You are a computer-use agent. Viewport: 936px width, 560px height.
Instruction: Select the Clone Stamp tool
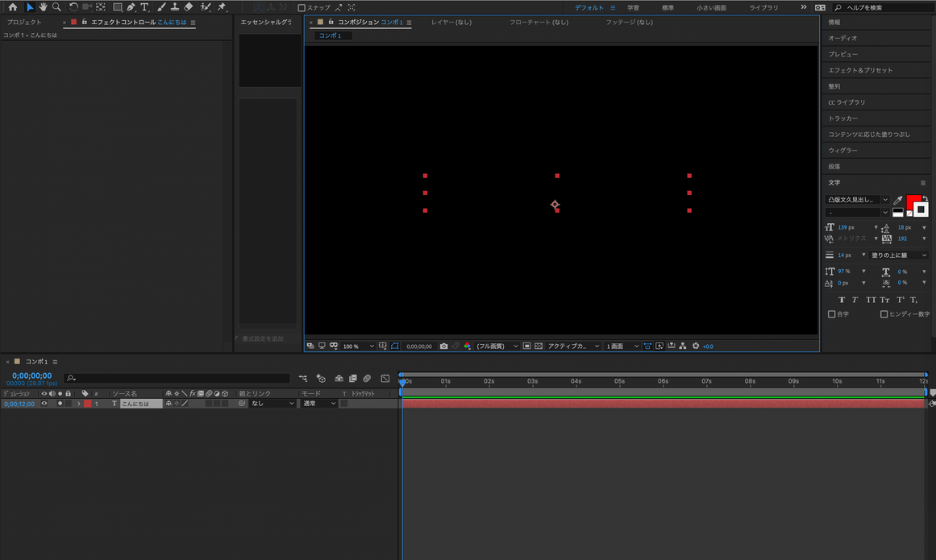tap(174, 7)
